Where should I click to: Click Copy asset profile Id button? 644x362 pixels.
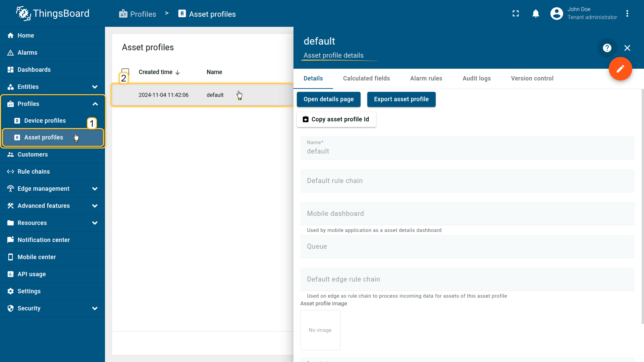pyautogui.click(x=336, y=119)
